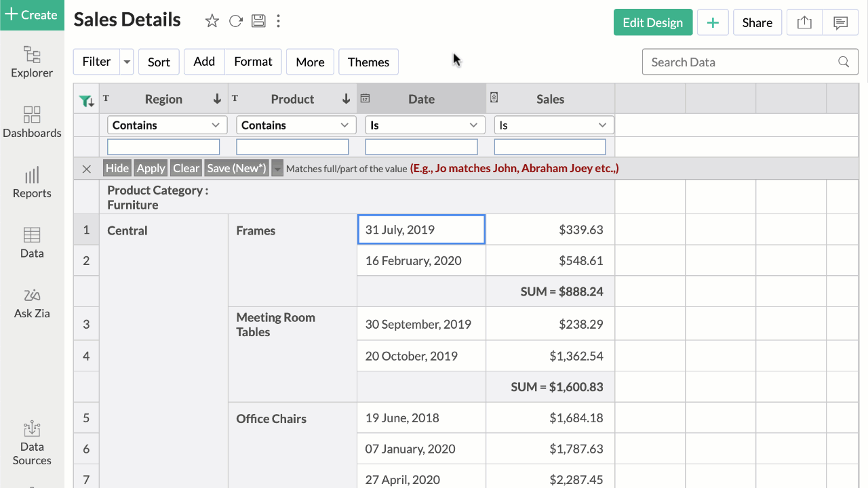This screenshot has height=488, width=868.
Task: Click the calendar icon on the Date column
Action: 365,98
